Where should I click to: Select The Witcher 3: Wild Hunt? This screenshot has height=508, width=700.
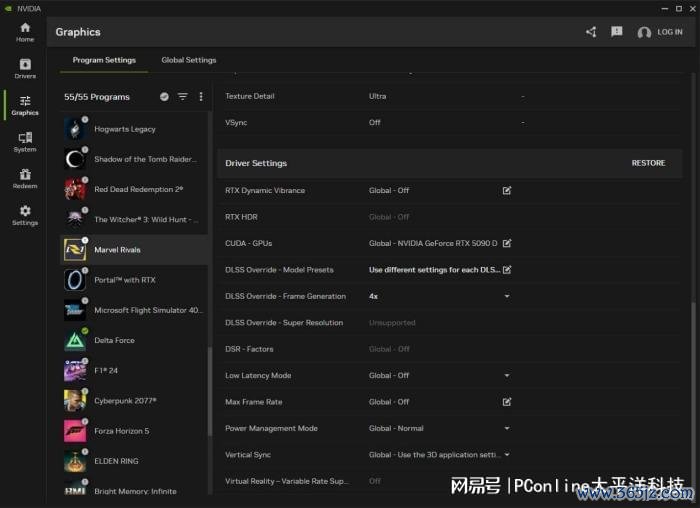click(134, 220)
